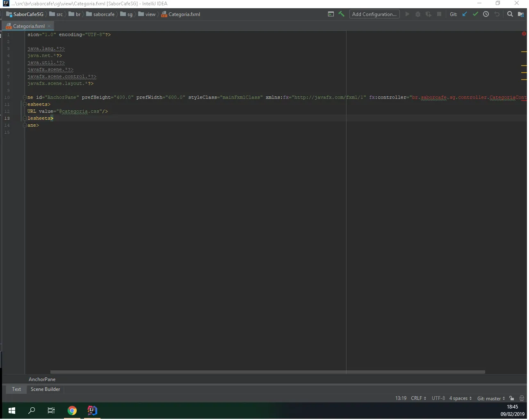Viewport: 529px width, 420px height.
Task: Open Git Show History clock icon
Action: [486, 14]
